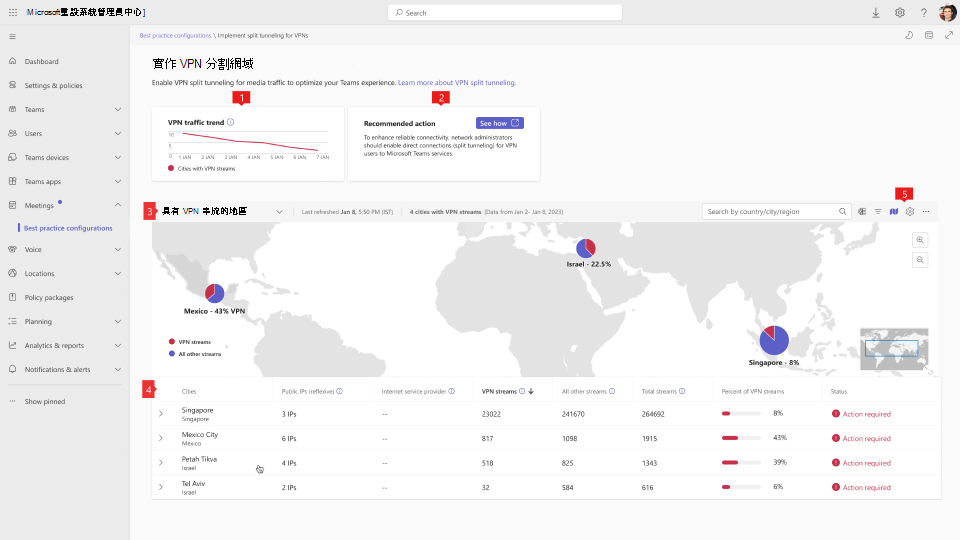Sort by VPN streams arrow
Screen dimensions: 960x540
coord(531,391)
